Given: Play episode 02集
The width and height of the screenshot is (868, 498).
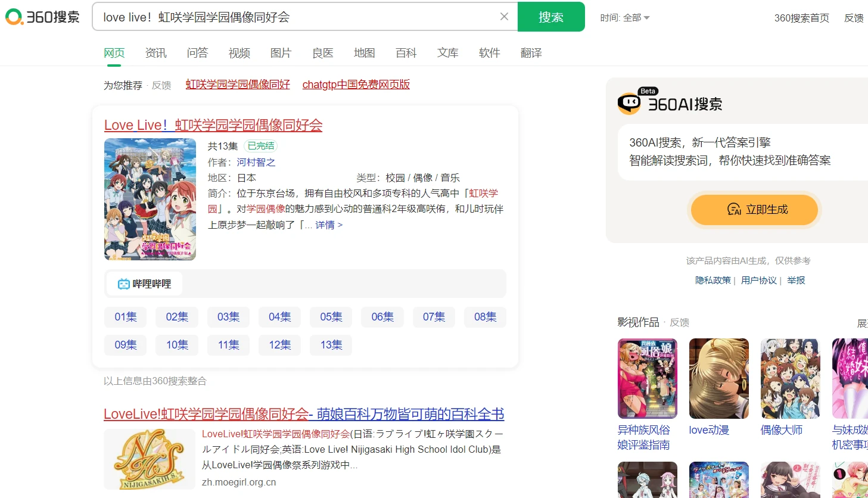Looking at the screenshot, I should click(177, 317).
